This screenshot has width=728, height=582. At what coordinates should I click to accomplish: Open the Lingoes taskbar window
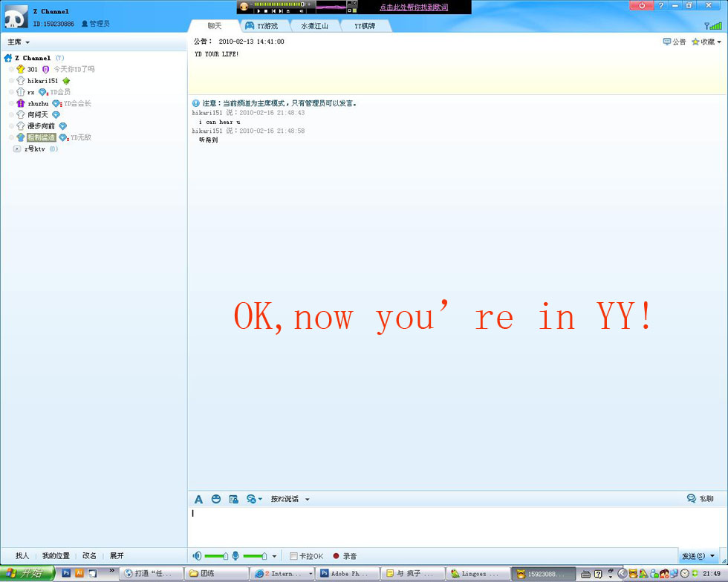pyautogui.click(x=478, y=574)
